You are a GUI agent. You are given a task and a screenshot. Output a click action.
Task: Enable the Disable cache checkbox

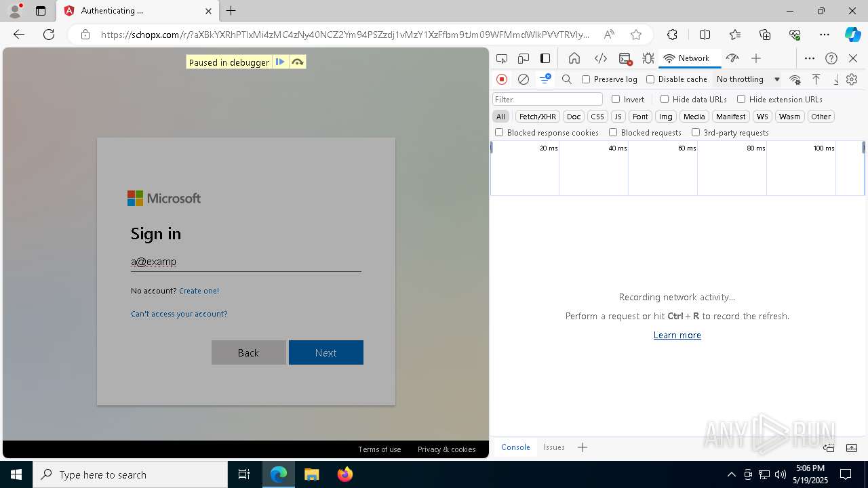(x=650, y=79)
